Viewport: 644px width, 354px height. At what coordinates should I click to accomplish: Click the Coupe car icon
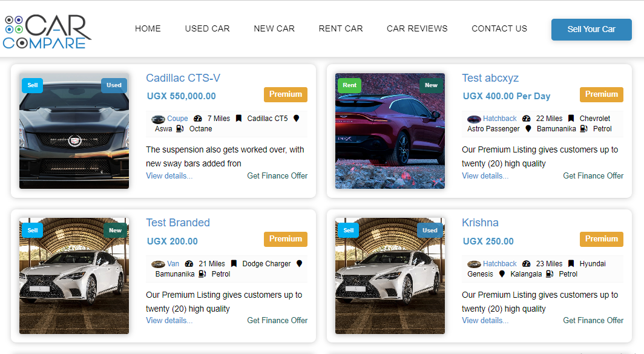(158, 119)
